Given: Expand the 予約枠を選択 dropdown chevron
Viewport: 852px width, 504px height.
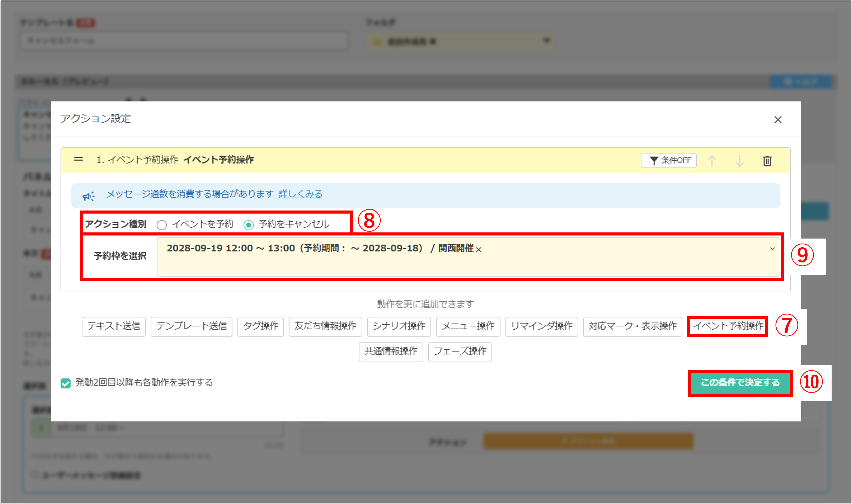Looking at the screenshot, I should click(x=772, y=249).
